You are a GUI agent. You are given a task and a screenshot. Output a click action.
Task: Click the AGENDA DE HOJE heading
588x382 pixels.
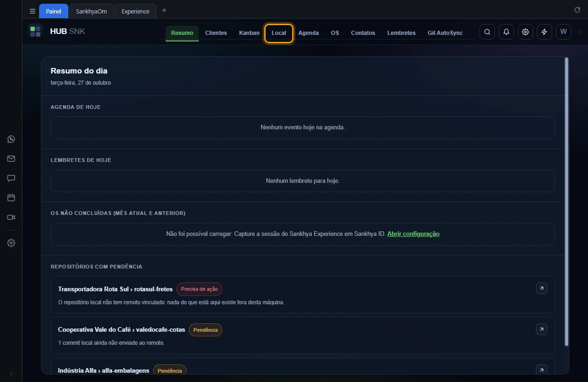(x=76, y=107)
